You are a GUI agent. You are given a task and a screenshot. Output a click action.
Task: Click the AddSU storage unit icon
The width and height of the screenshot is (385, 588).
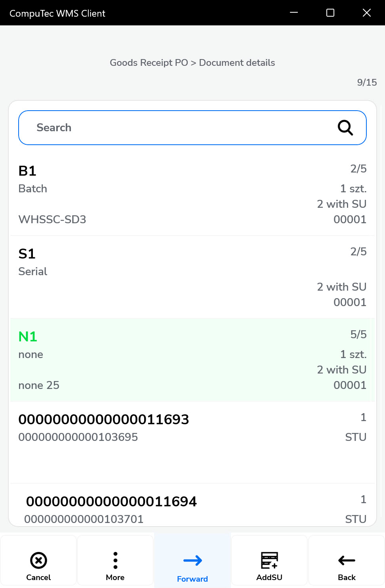(x=269, y=560)
